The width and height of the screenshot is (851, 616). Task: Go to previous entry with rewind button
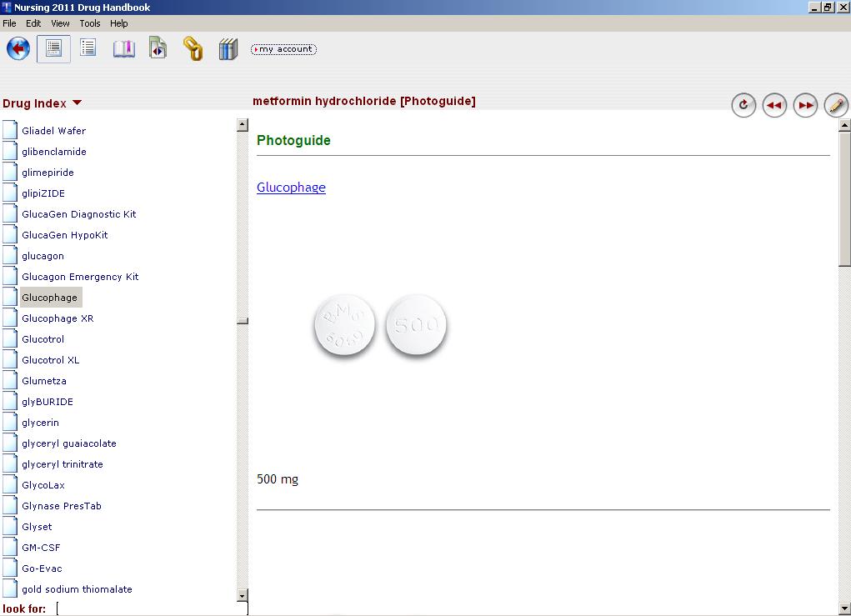point(774,105)
